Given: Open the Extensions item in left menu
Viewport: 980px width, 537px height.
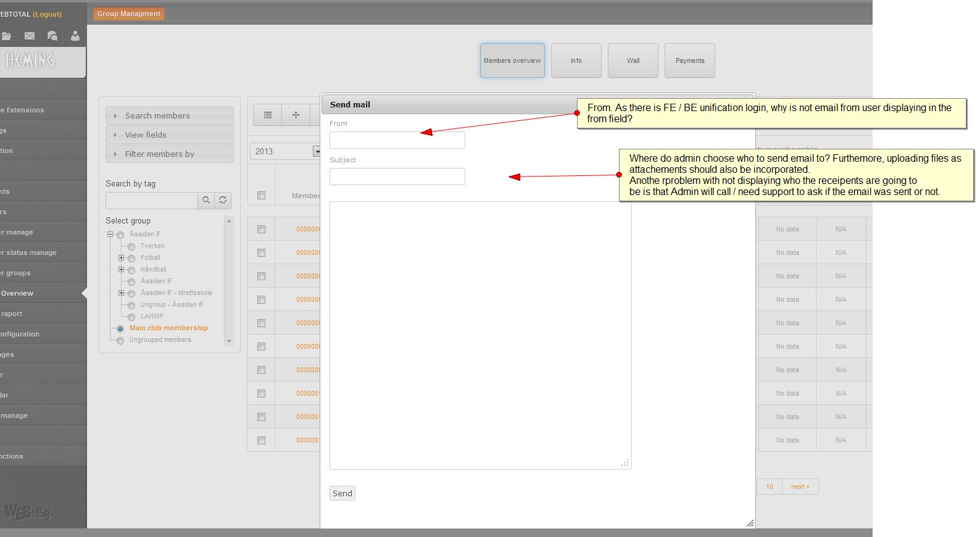Looking at the screenshot, I should tap(43, 110).
